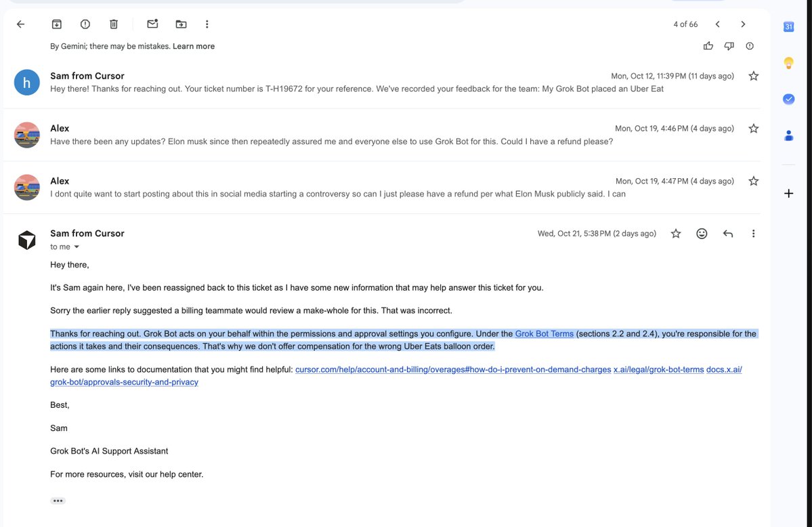Open Google Tasks side panel
Image resolution: width=812 pixels, height=527 pixels.
click(788, 99)
